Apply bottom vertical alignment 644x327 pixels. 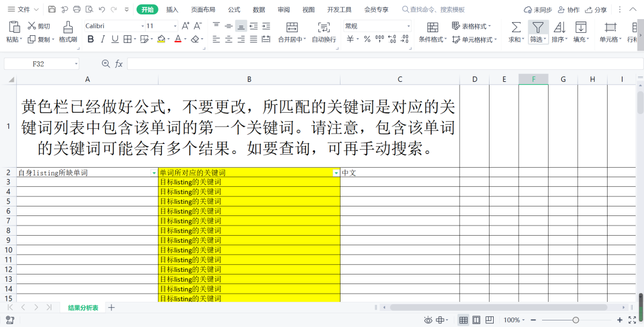241,26
